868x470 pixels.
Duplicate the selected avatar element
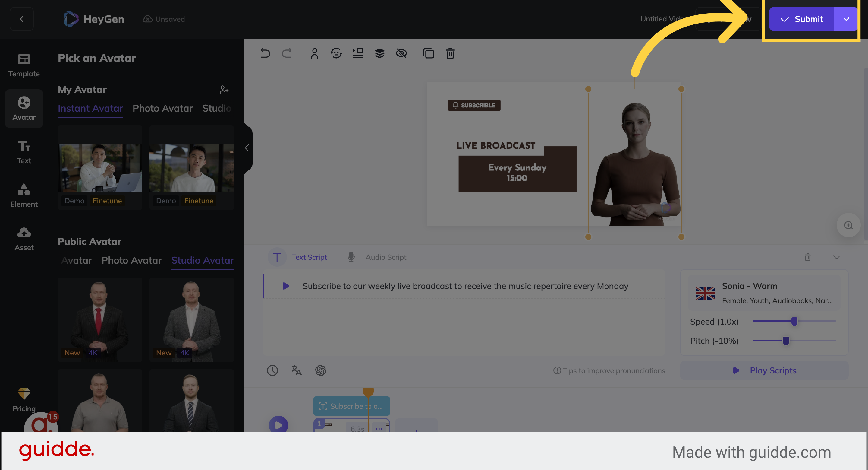[x=429, y=53]
